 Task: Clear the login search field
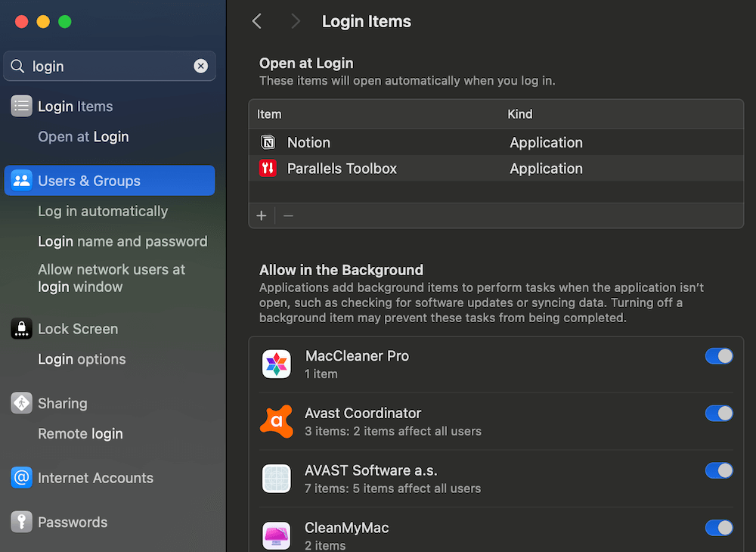(x=201, y=66)
